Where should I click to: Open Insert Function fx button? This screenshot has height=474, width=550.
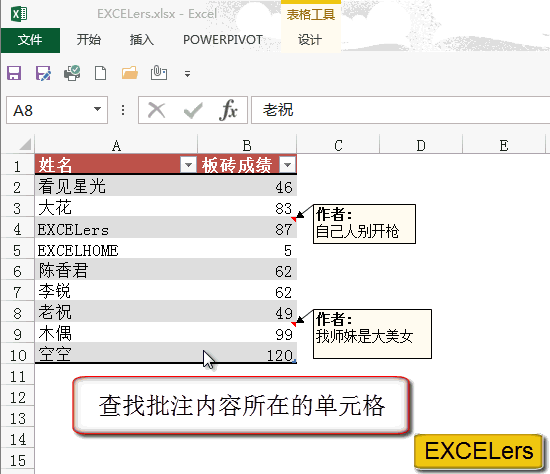click(228, 110)
